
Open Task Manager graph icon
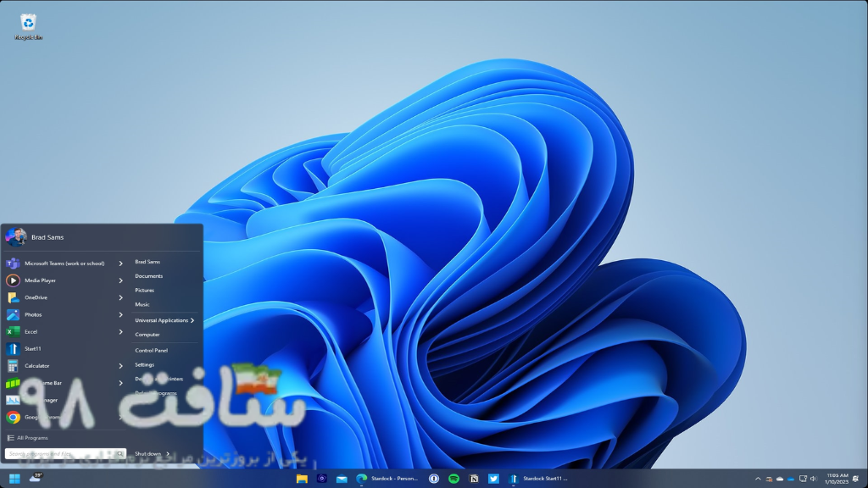click(x=13, y=400)
